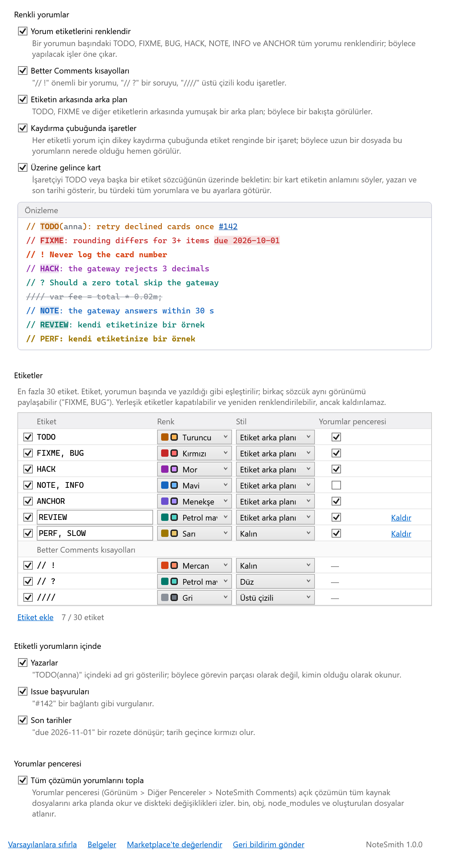Disable the TODO tag row checkbox
The width and height of the screenshot is (468, 868).
tap(28, 437)
